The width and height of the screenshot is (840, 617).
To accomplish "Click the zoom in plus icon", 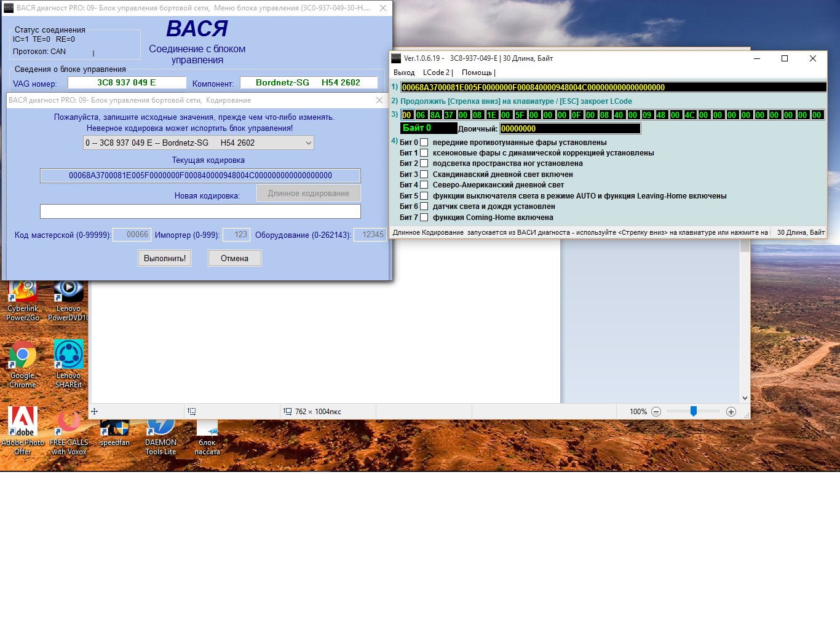I will point(731,412).
